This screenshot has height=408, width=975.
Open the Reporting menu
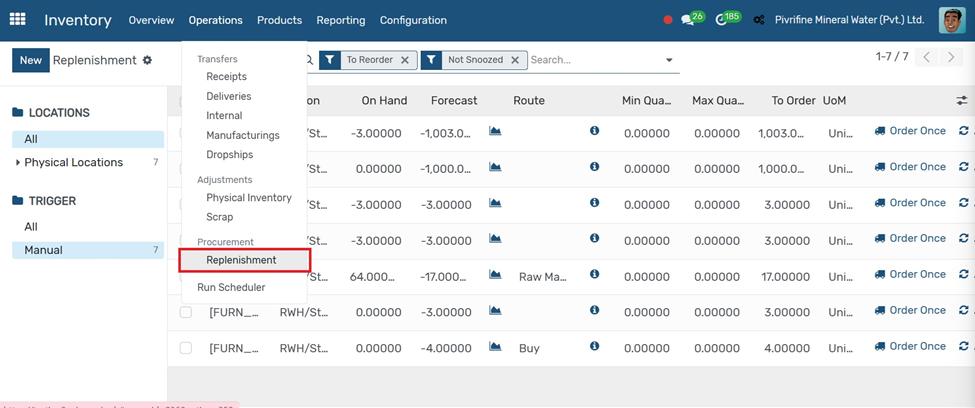(x=341, y=20)
